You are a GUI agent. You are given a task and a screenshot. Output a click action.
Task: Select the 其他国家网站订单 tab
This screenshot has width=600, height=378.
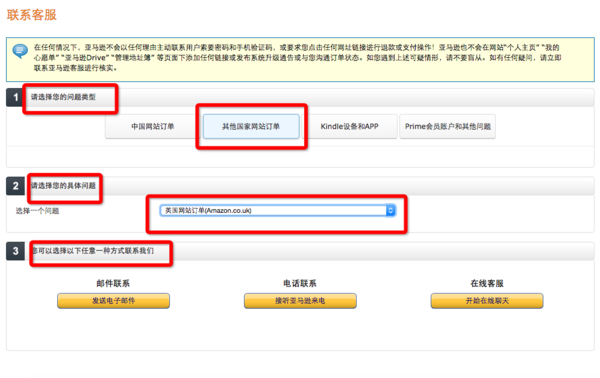pyautogui.click(x=251, y=126)
